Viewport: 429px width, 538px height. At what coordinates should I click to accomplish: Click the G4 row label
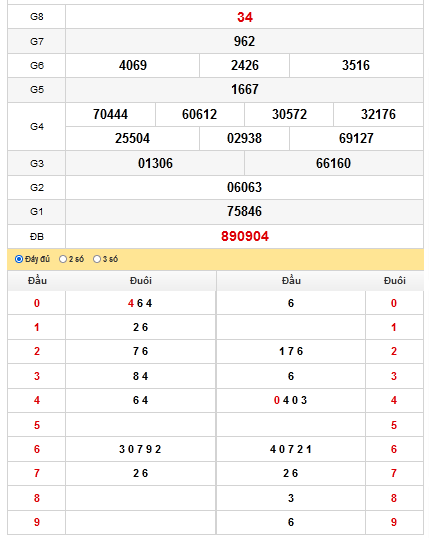click(x=37, y=127)
